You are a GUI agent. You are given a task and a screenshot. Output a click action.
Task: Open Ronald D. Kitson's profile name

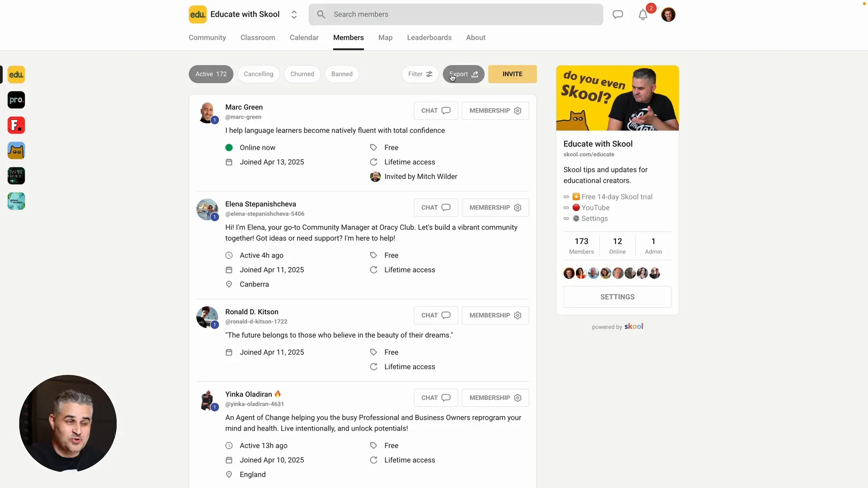pos(252,312)
